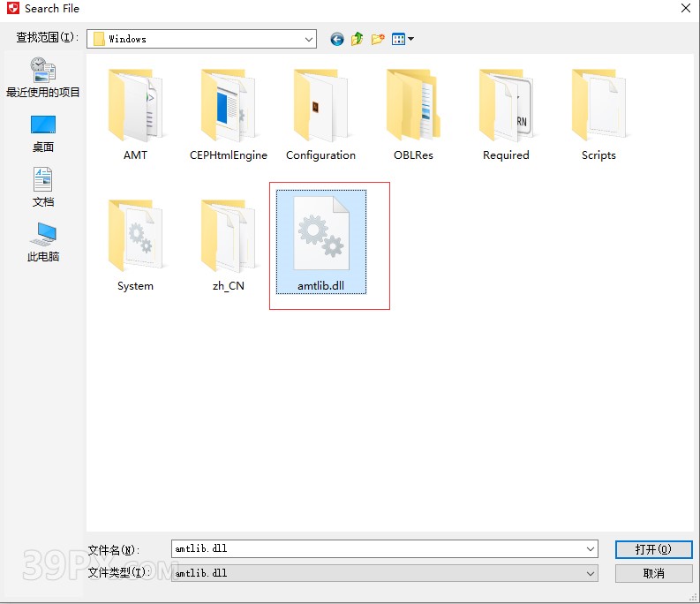Open the AMT folder
This screenshot has height=604, width=700.
(x=135, y=116)
